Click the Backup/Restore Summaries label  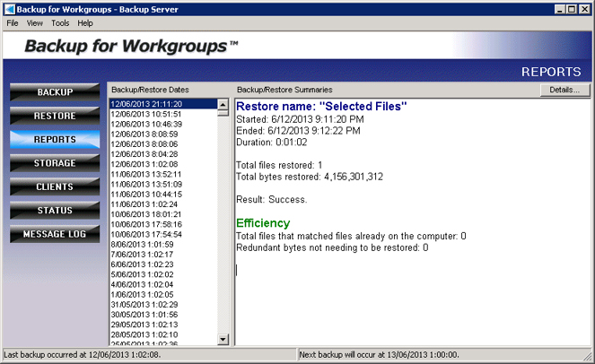click(284, 90)
